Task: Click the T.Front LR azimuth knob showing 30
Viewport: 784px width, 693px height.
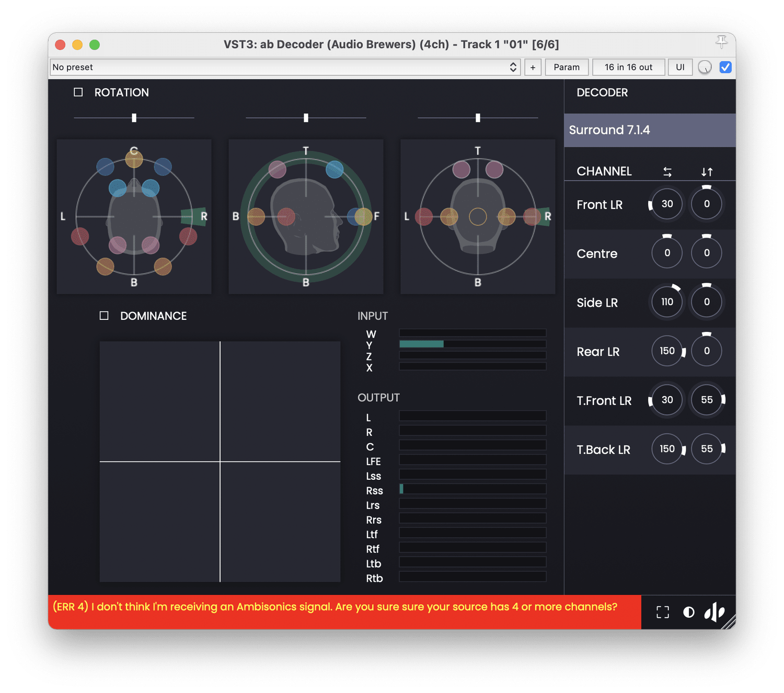Action: coord(667,400)
